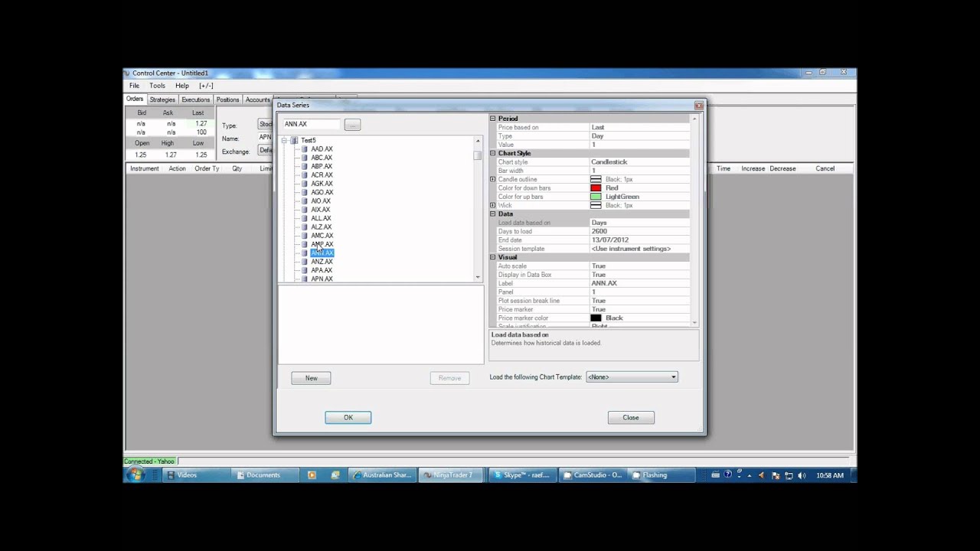Switch to NinjaTrader 7 taskbar item
This screenshot has height=551, width=980.
(x=452, y=475)
